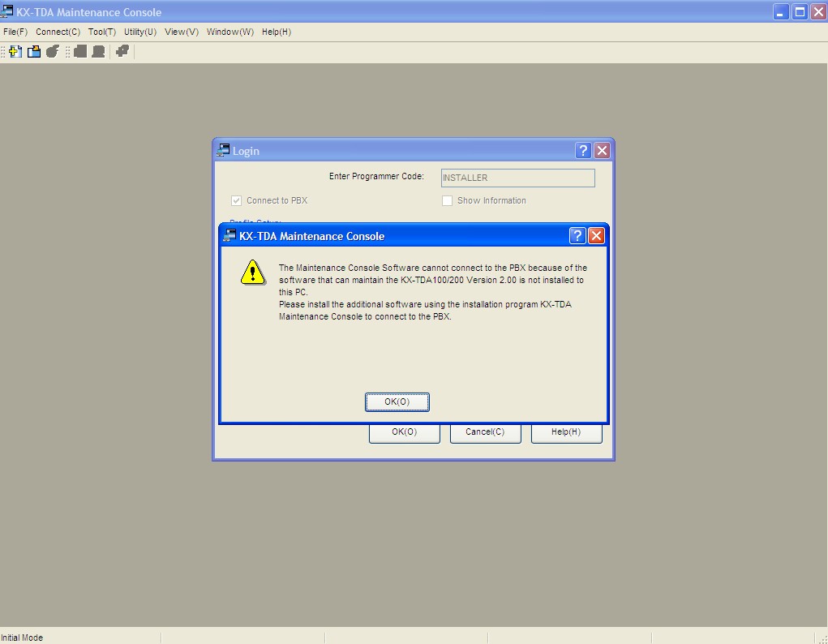Viewport: 828px width, 644px height.
Task: Click the help question mark in Login dialog
Action: pyautogui.click(x=582, y=151)
